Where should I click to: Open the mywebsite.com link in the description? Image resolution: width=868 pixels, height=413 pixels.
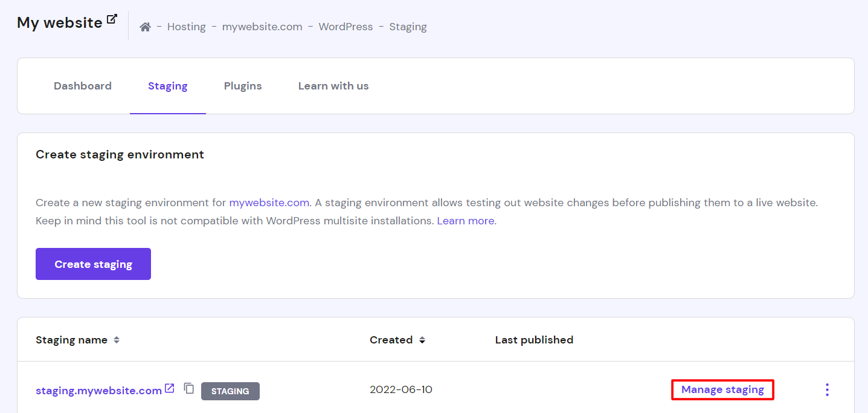click(269, 202)
